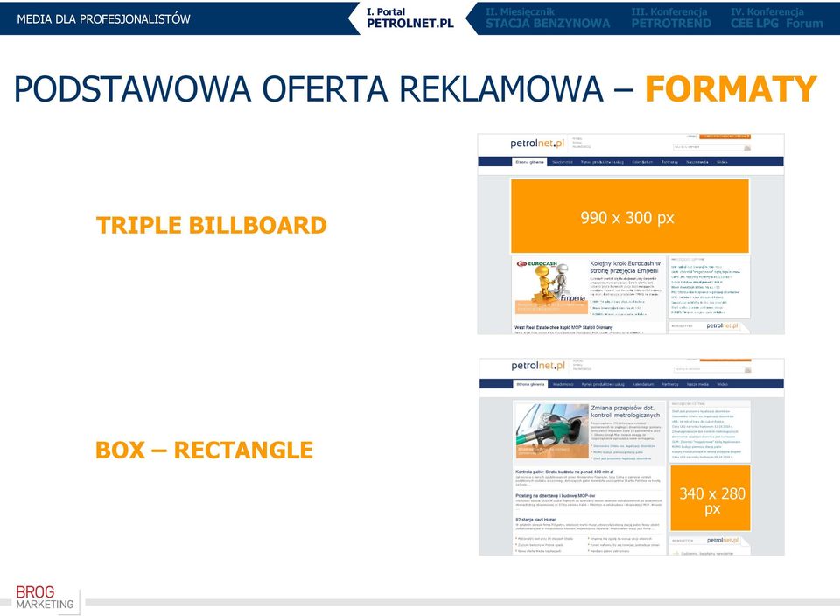840x616 pixels.
Task: Open the 'II. Miesięcznik STACJA BENZYNOWA' section
Action: point(548,17)
